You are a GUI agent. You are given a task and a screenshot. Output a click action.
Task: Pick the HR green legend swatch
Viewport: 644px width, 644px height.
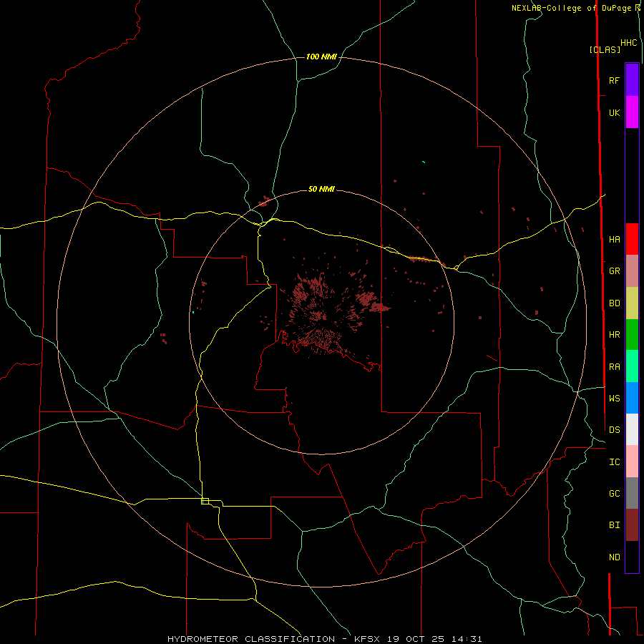(x=632, y=335)
